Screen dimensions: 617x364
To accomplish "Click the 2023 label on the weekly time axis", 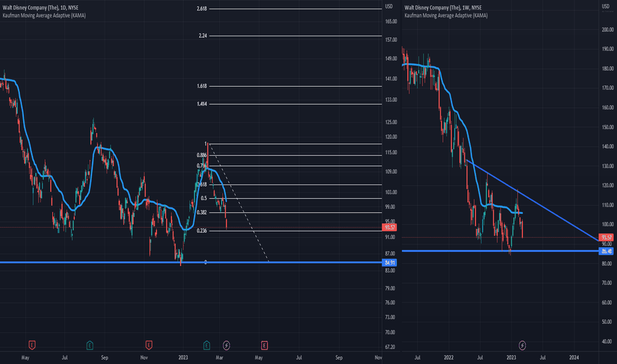I will (x=511, y=357).
